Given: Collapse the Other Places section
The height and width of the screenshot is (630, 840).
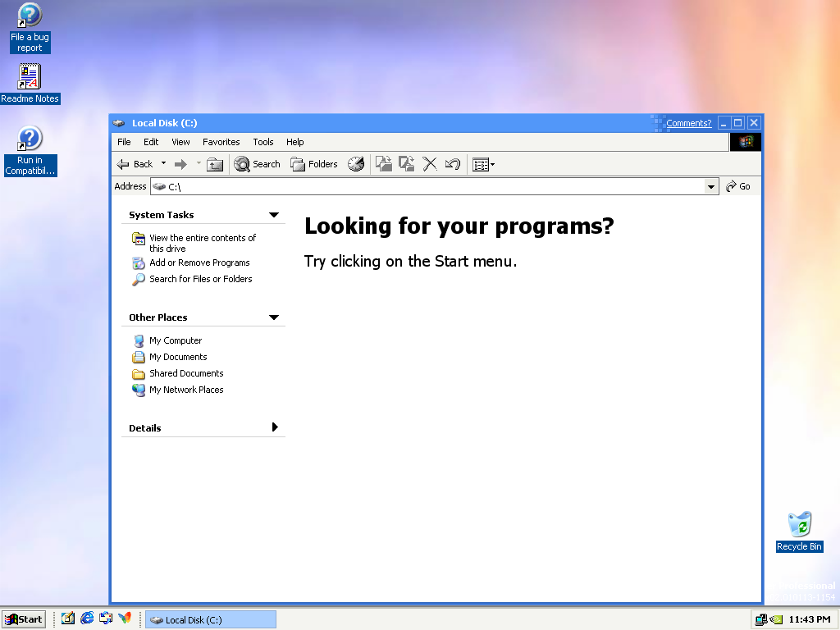Looking at the screenshot, I should [x=274, y=317].
